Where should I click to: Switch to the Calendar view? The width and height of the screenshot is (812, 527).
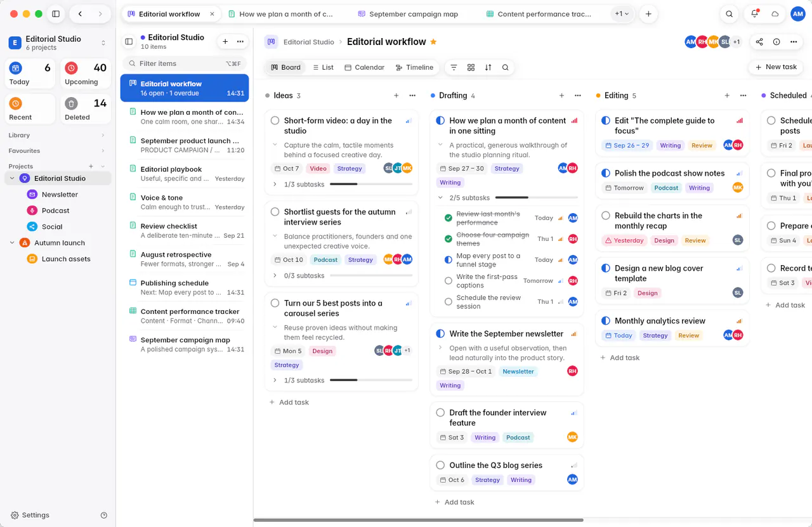tap(364, 67)
